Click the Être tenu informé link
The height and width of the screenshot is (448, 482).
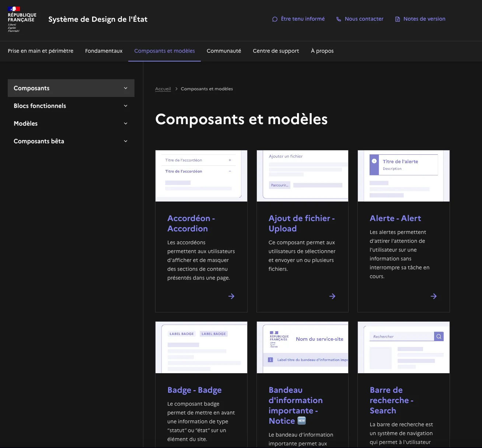(303, 19)
